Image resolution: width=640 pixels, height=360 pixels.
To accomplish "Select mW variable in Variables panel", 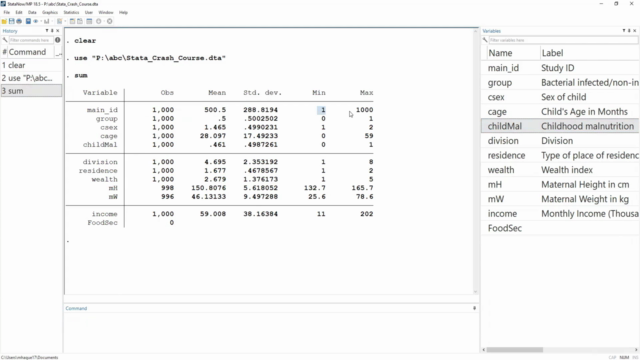I will tap(560, 199).
